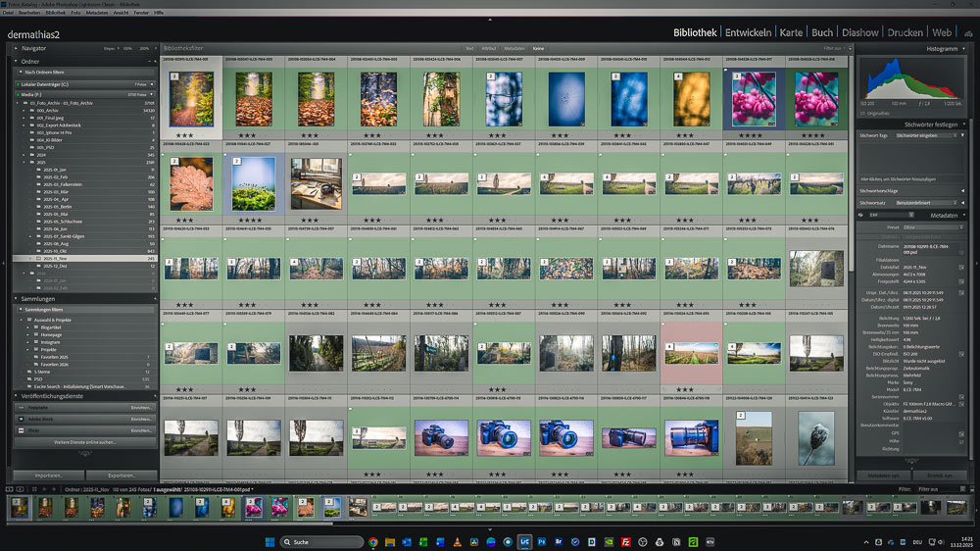Click Einrichten for the Festplatte service

click(140, 408)
